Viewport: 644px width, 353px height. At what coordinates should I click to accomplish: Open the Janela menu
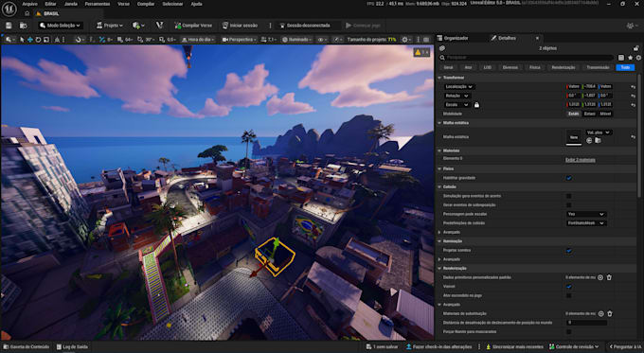[71, 4]
